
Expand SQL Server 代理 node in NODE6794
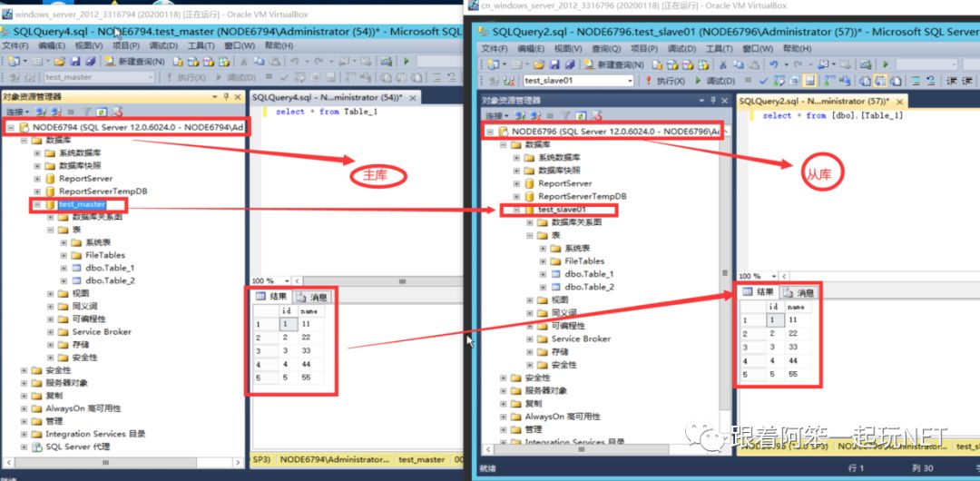24,447
